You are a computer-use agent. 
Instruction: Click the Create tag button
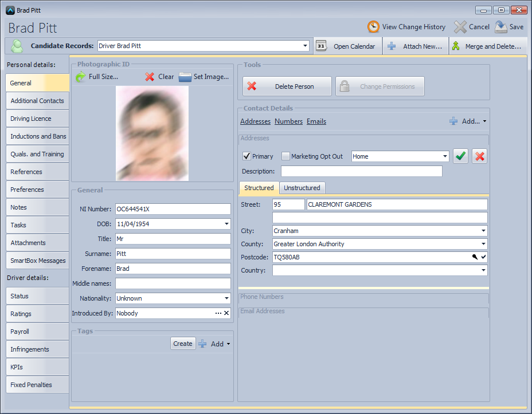pyautogui.click(x=183, y=344)
